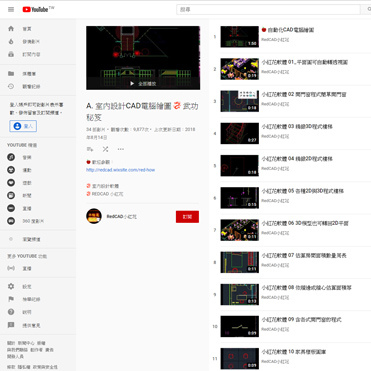
Task: Open the video title numbered 04
Action: [x=297, y=159]
